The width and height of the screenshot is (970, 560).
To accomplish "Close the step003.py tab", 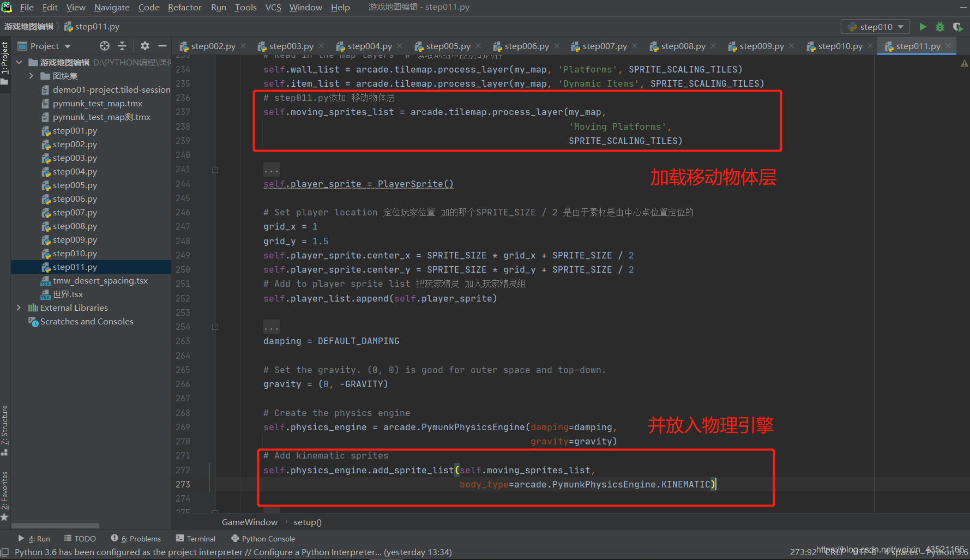I will [x=321, y=46].
